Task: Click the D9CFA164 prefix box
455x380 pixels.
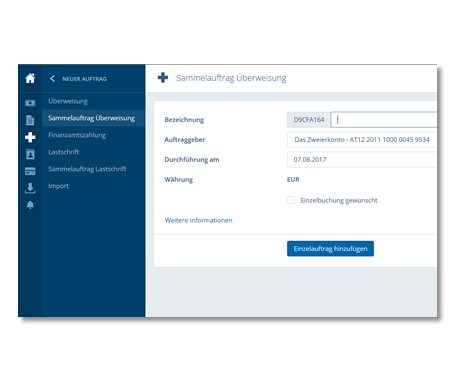Action: (x=309, y=120)
